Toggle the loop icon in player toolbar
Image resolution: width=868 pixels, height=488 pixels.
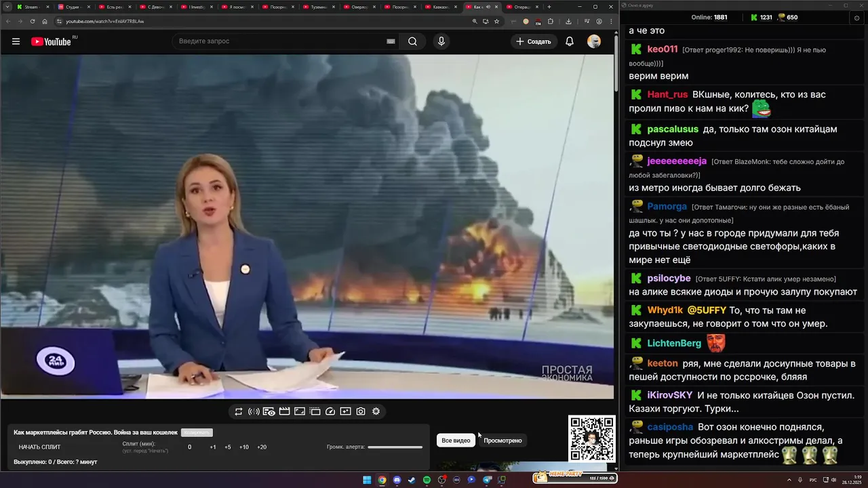(239, 411)
